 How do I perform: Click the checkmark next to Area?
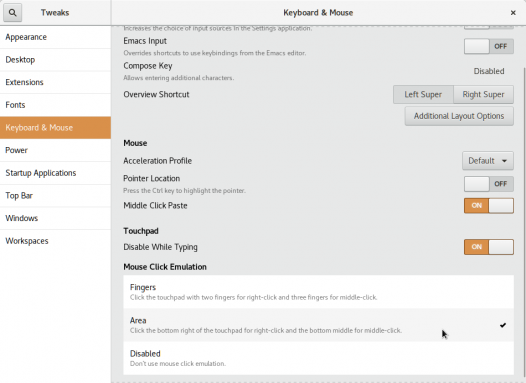tap(503, 325)
